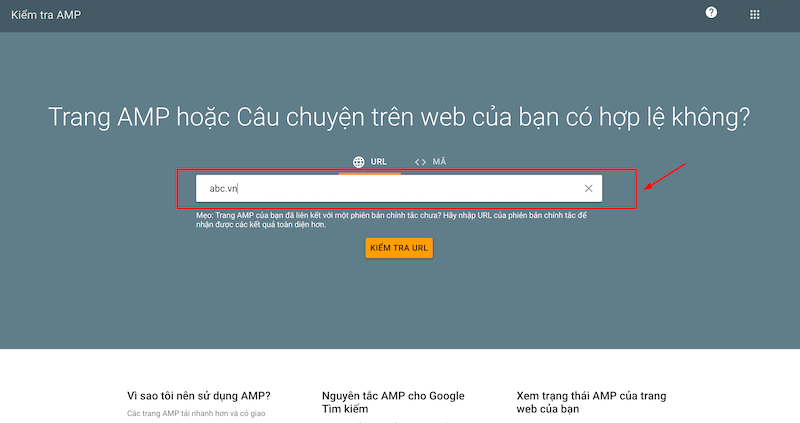Open Nguyên tắc AMP cho Google Tìm kiếm
The width and height of the screenshot is (800, 423).
pyautogui.click(x=393, y=402)
